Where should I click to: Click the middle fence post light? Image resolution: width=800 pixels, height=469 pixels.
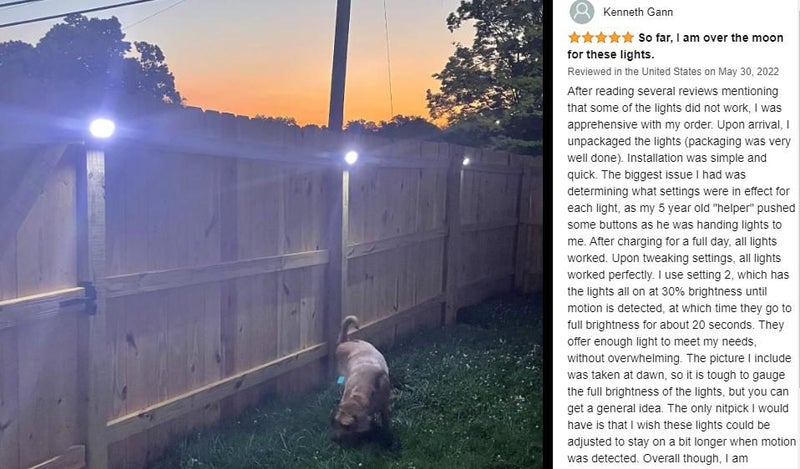coord(351,157)
